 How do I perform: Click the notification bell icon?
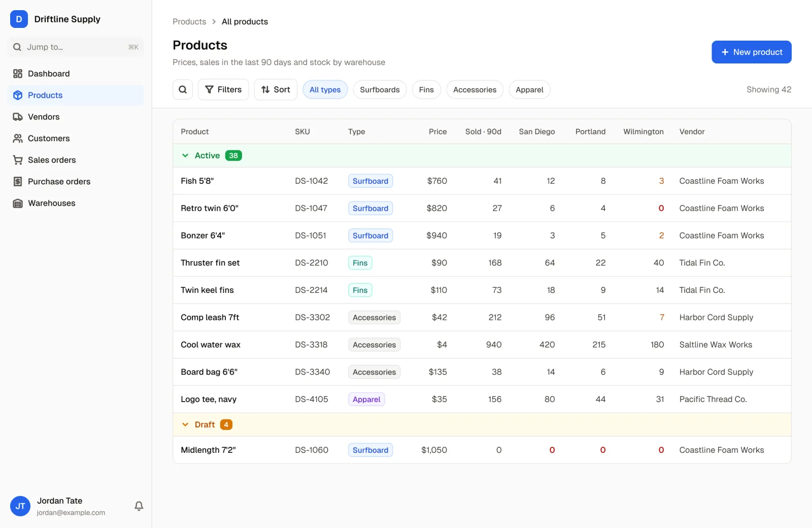click(x=139, y=506)
